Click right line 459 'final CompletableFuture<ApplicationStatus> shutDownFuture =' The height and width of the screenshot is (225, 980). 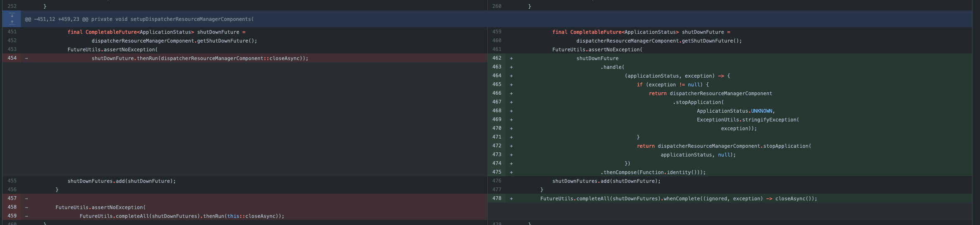641,32
